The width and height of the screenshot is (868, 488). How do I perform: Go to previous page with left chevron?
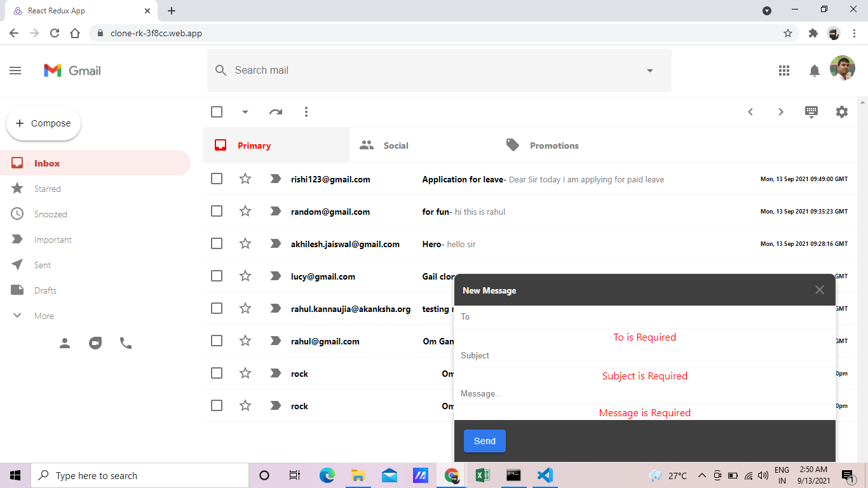click(750, 112)
